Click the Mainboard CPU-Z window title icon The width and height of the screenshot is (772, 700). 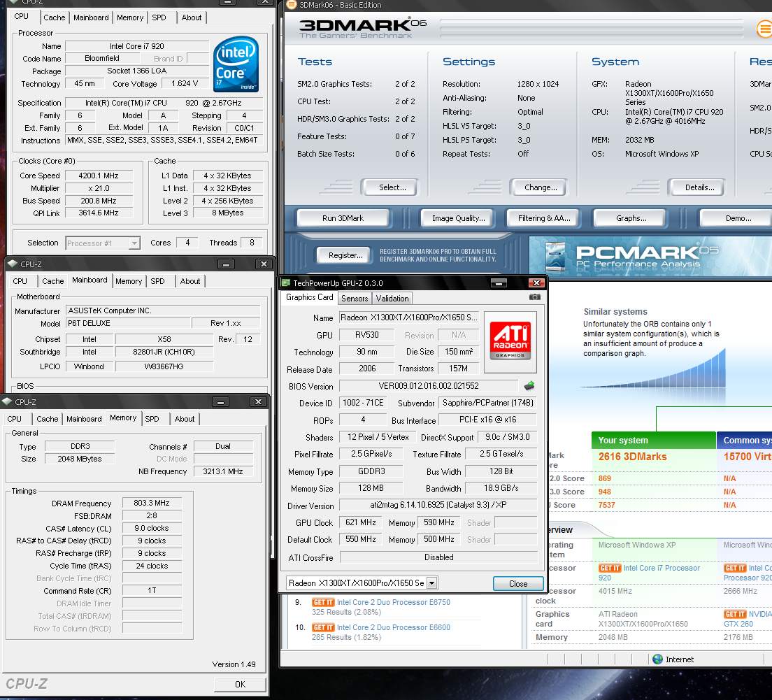click(13, 264)
